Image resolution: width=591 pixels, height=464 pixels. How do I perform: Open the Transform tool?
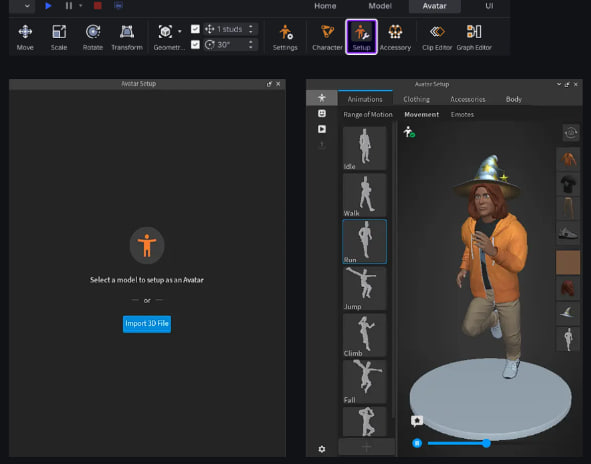[127, 37]
